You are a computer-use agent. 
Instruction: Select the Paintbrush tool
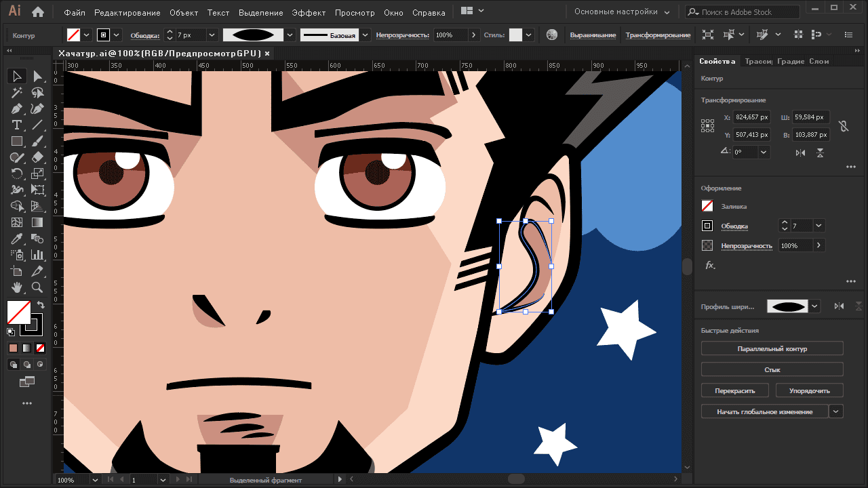click(x=37, y=142)
